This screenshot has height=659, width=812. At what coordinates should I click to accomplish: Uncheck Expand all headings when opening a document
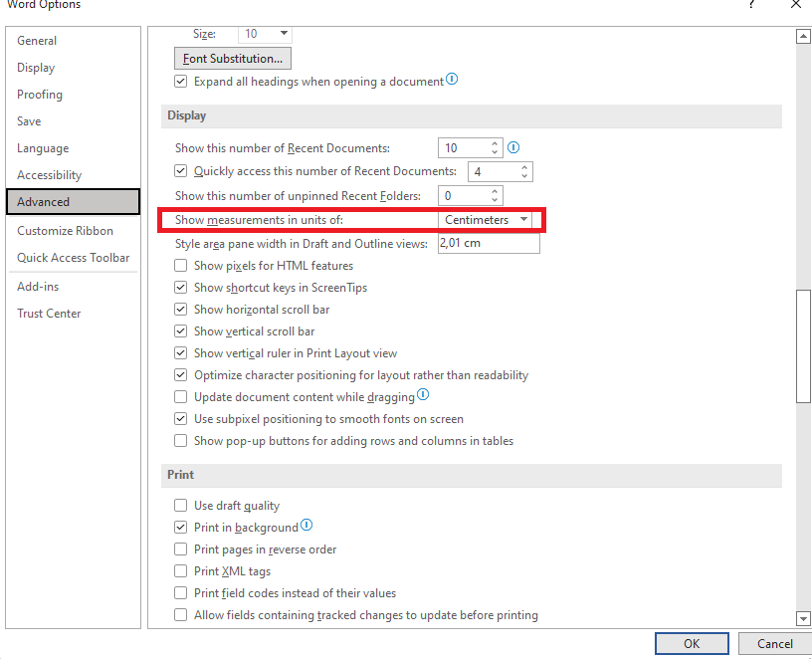coord(180,82)
